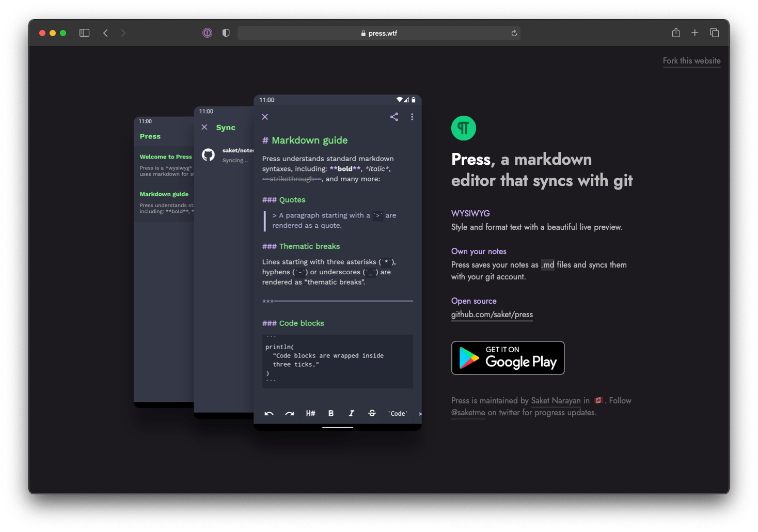Click the ### Code blocks heading
Image resolution: width=758 pixels, height=532 pixels.
point(293,323)
